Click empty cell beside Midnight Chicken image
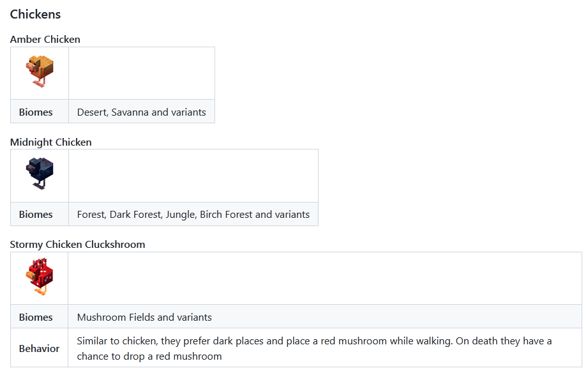Screen dimensions: 588x375 (x=193, y=176)
